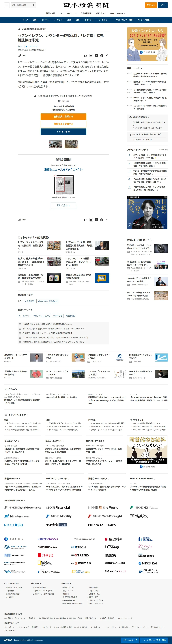Share to Facebook icon above the article text
This screenshot has height=644, width=172.
pyautogui.click(x=102, y=56)
